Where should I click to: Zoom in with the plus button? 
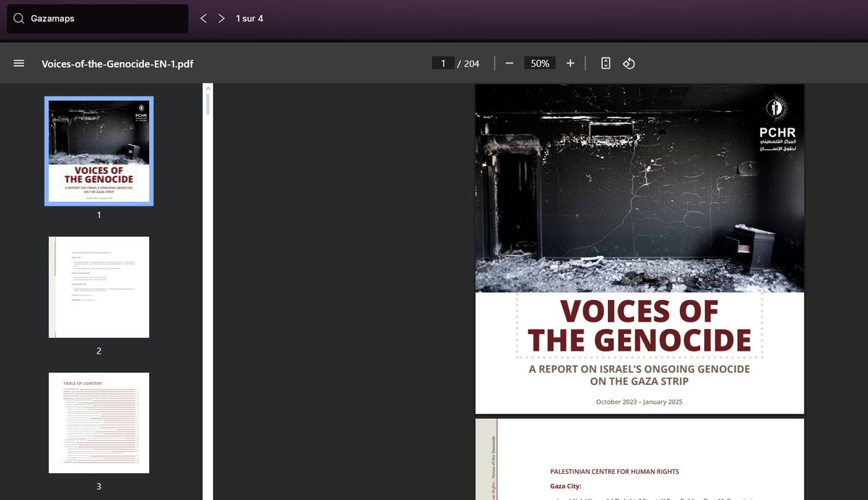pos(570,63)
